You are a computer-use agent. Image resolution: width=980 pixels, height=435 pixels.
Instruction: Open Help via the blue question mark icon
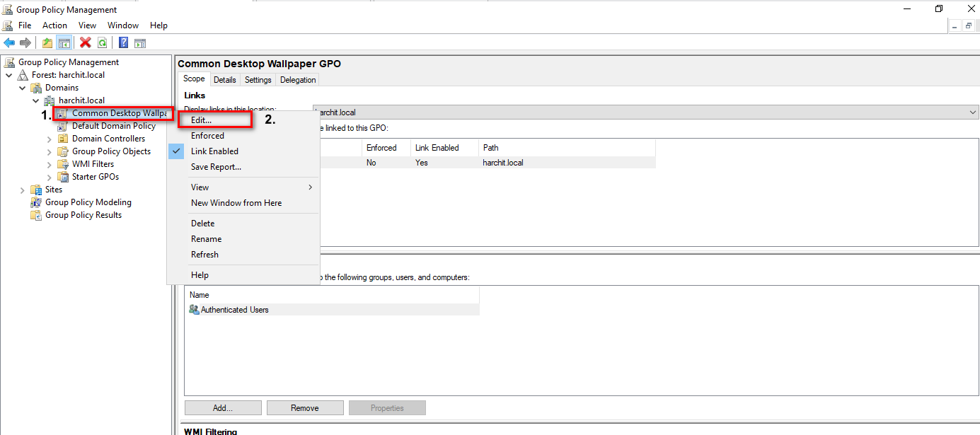123,43
